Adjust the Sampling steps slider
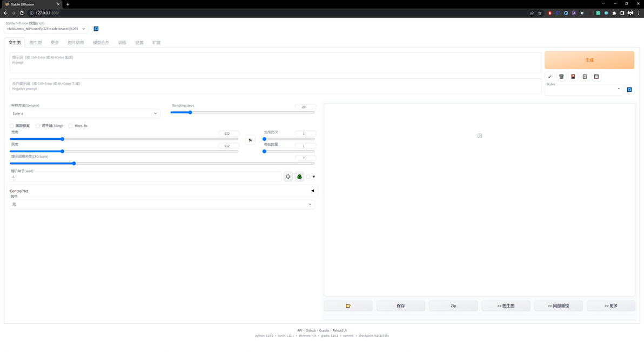The image size is (644, 352). 243,112
